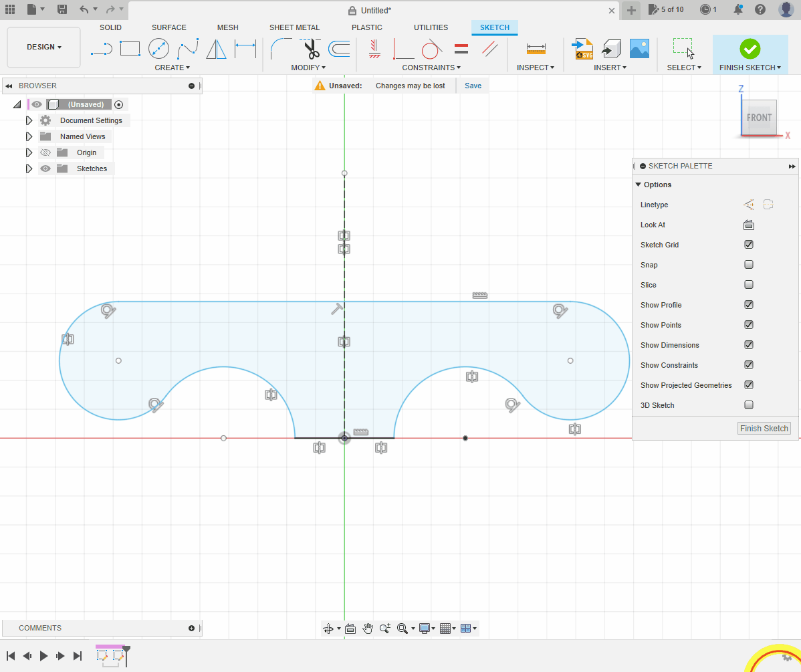Enable the Snap checkbox
This screenshot has width=801, height=672.
tap(749, 265)
